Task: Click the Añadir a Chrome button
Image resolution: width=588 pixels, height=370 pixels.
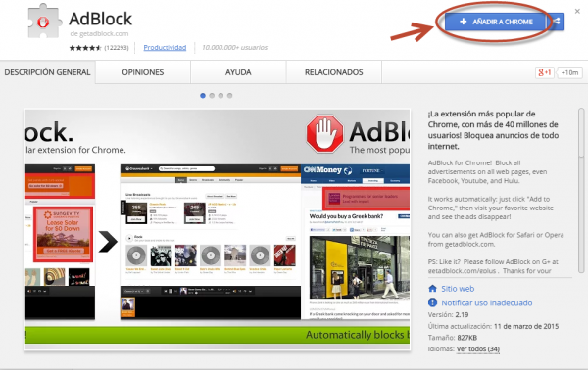Action: (496, 22)
